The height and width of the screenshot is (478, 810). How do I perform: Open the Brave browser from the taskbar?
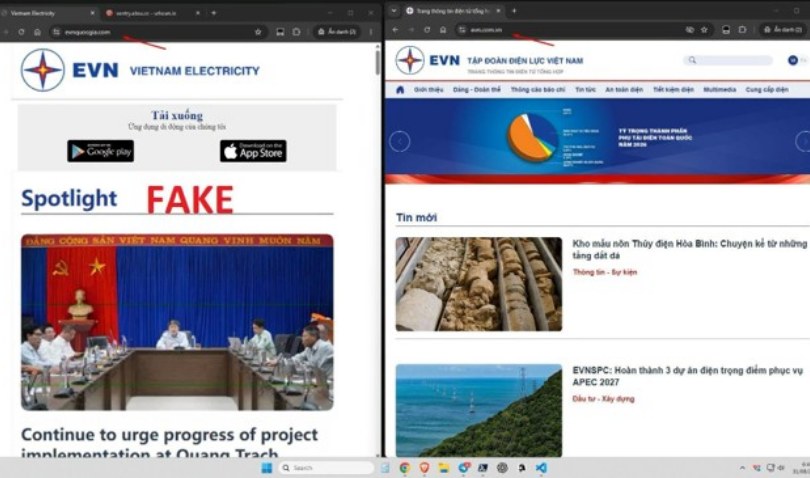[424, 468]
